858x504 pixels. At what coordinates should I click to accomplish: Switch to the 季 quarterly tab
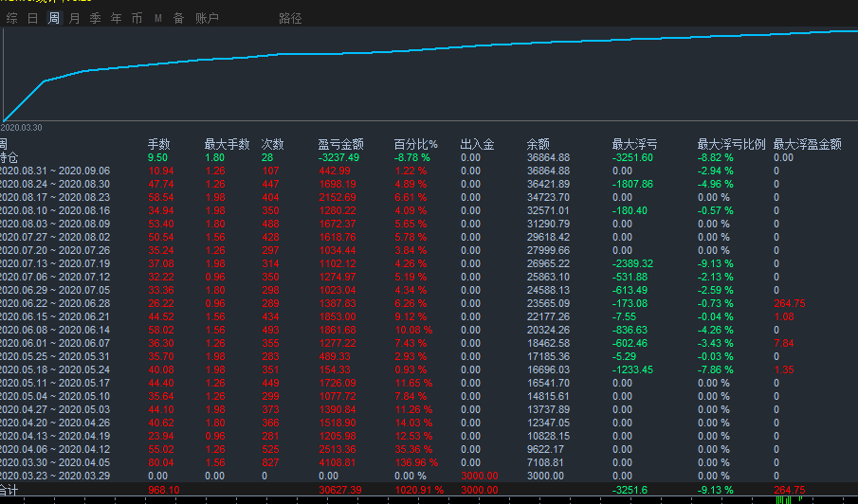tap(95, 18)
